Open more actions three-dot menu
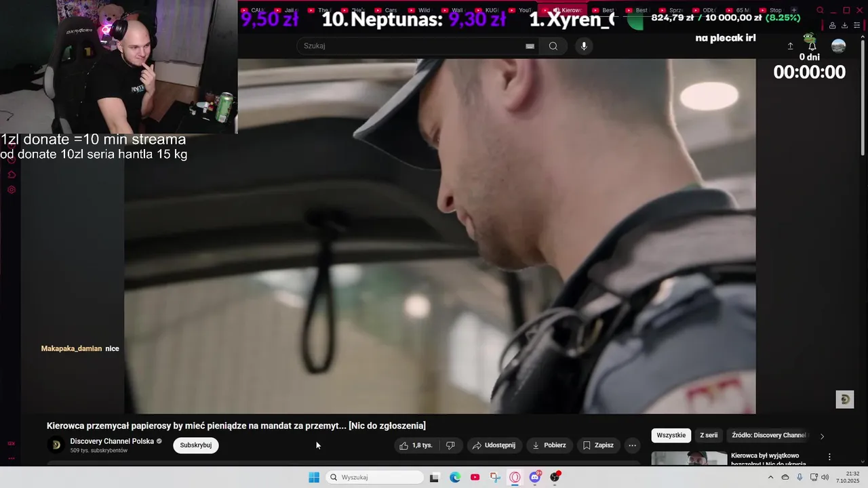The image size is (868, 488). [x=632, y=445]
